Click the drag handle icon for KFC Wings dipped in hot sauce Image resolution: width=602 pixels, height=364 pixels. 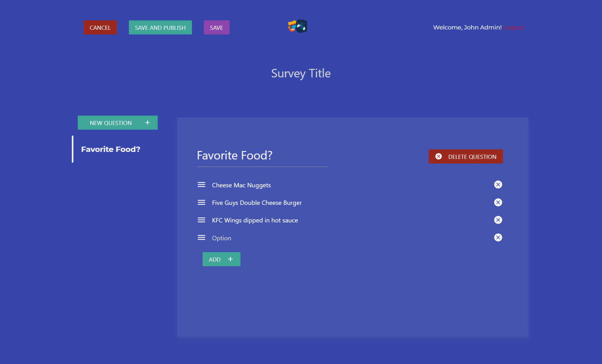coord(201,220)
